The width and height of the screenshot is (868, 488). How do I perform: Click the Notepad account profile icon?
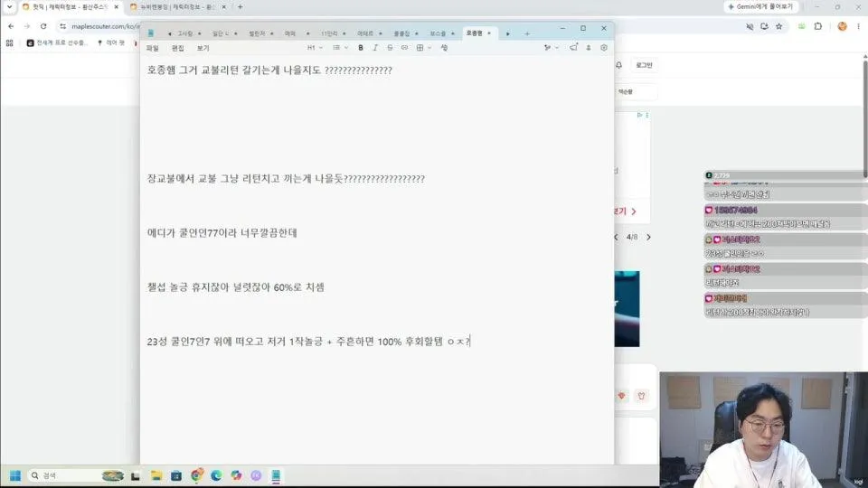click(x=589, y=48)
